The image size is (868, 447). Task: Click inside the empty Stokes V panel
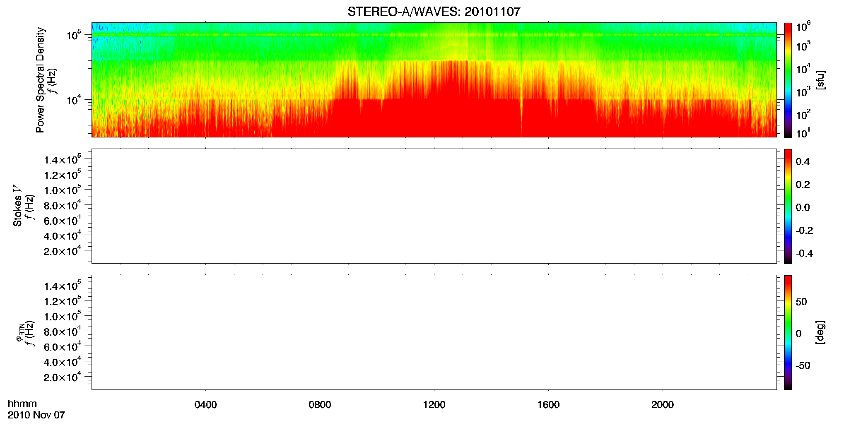coord(434,206)
